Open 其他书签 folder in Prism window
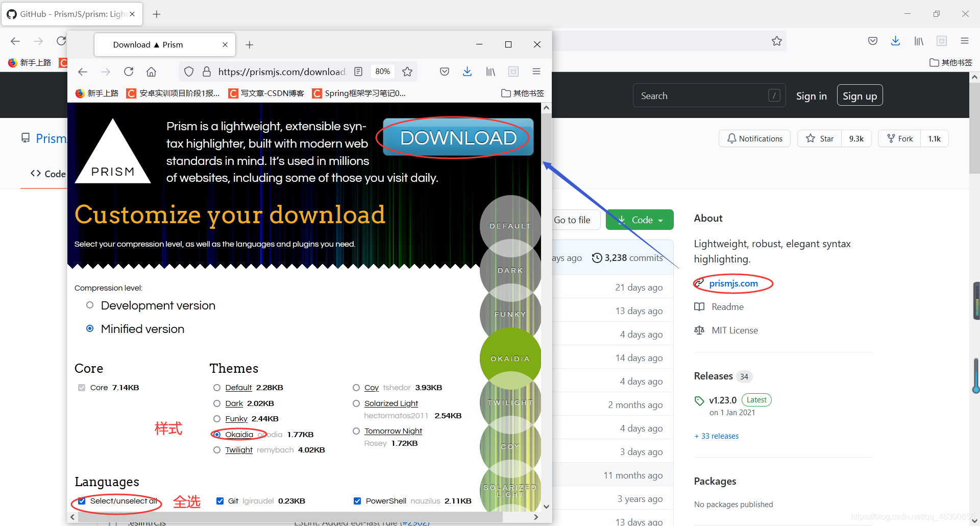The image size is (980, 526). [523, 93]
